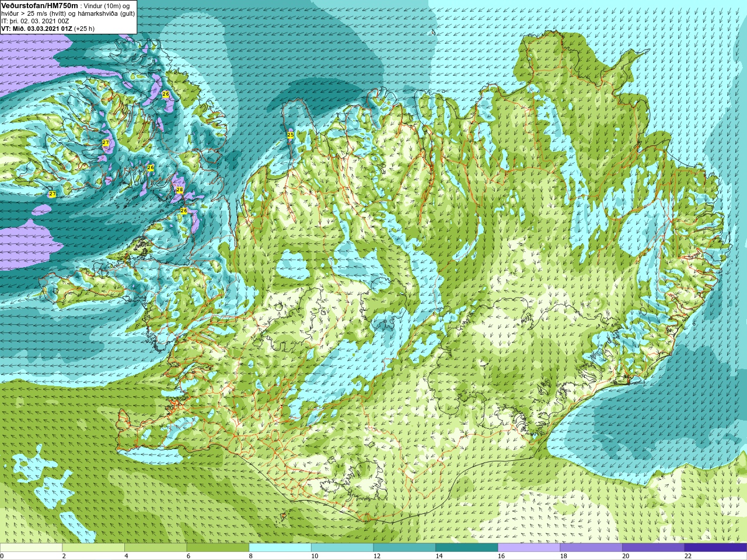Click the legend scale value 2

64,556
